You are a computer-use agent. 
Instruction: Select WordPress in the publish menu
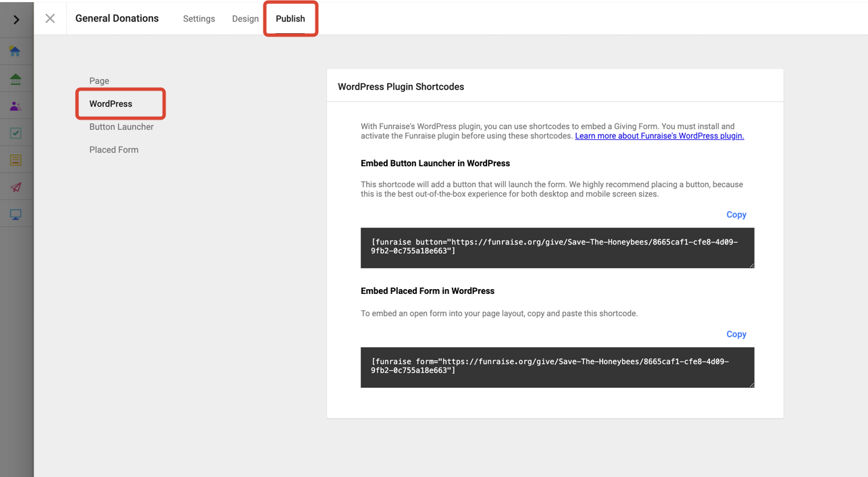(111, 103)
